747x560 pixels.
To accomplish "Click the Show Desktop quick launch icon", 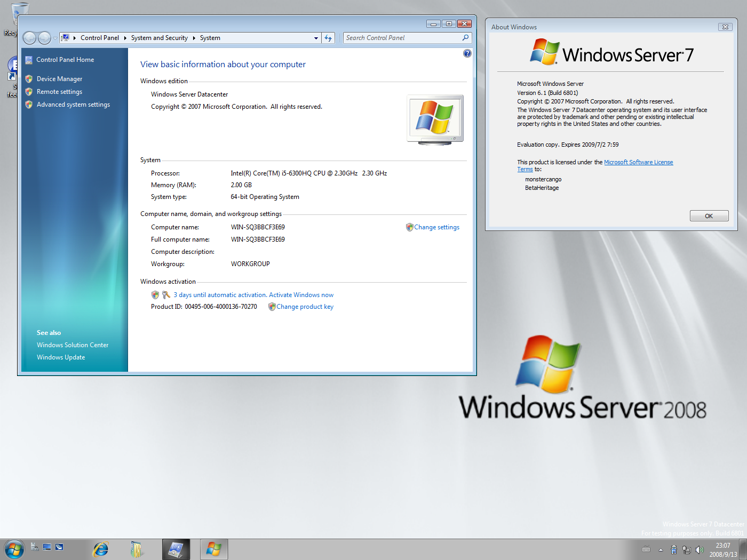I will (x=47, y=547).
